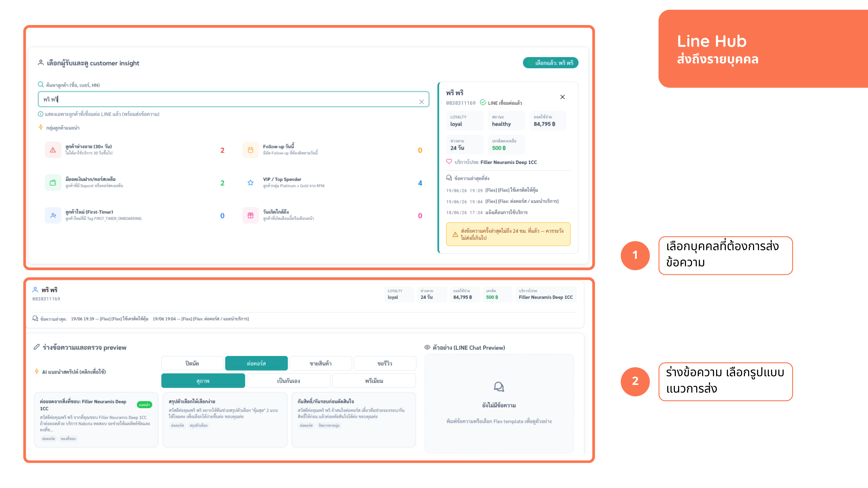This screenshot has height=488, width=868.
Task: Use the สรุปตัวเลือกให้เลือกง่าย script card
Action: coord(225,420)
